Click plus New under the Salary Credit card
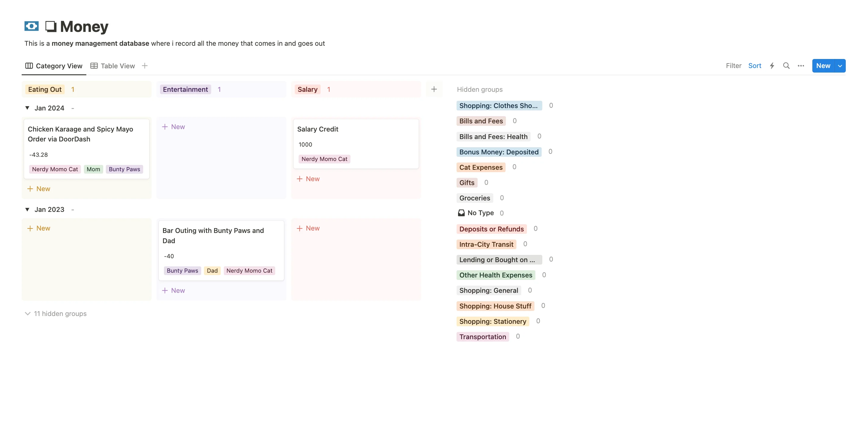Viewport: 868px width, 443px height. coord(308,179)
